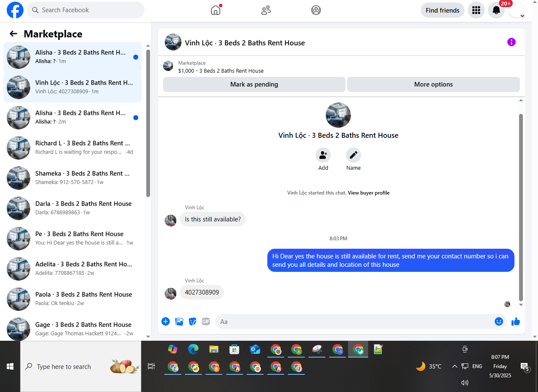
Task: Attach a photo with the image icon
Action: (x=179, y=321)
